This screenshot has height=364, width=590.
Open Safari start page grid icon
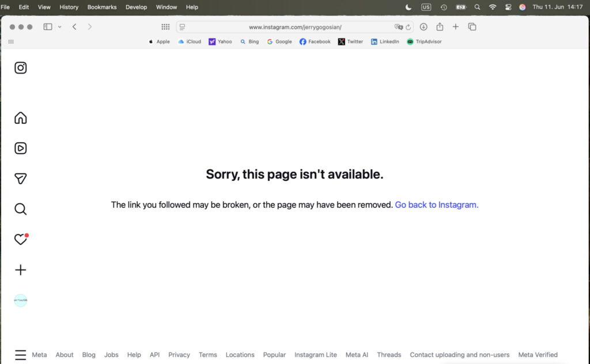coord(165,26)
